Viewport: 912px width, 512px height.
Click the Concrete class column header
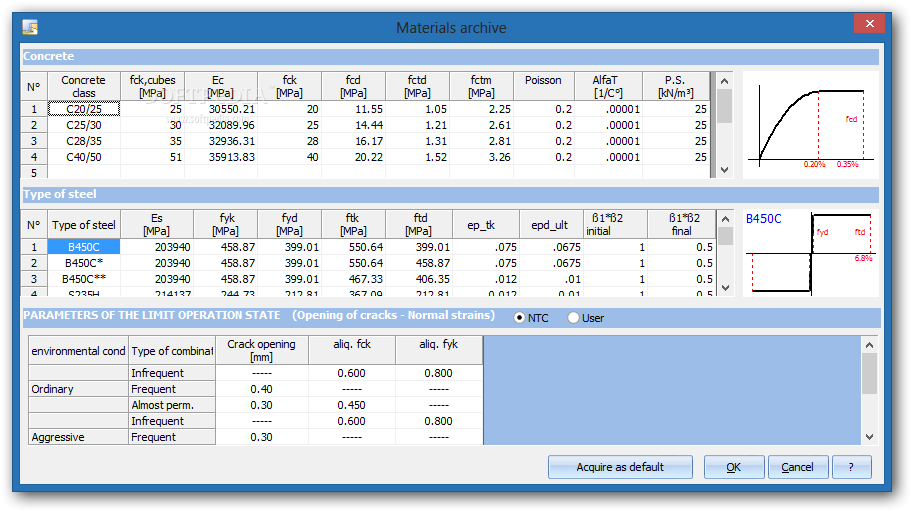coord(83,86)
